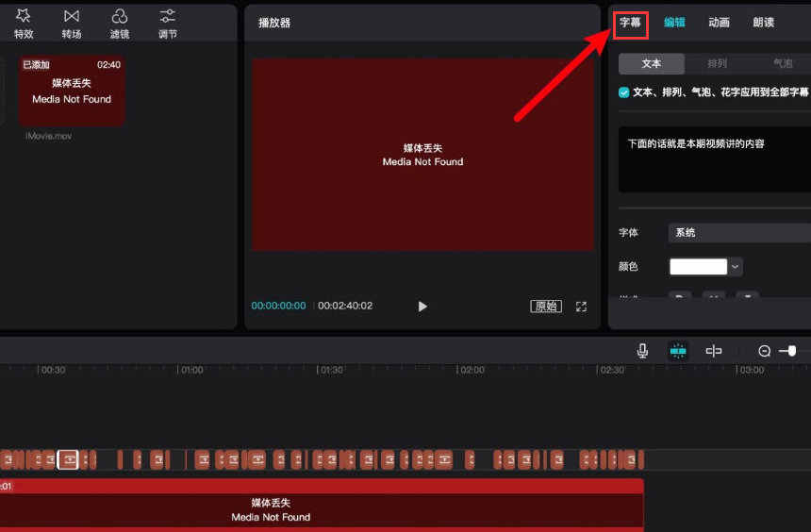Open the 调节 adjustment panel

pos(167,24)
